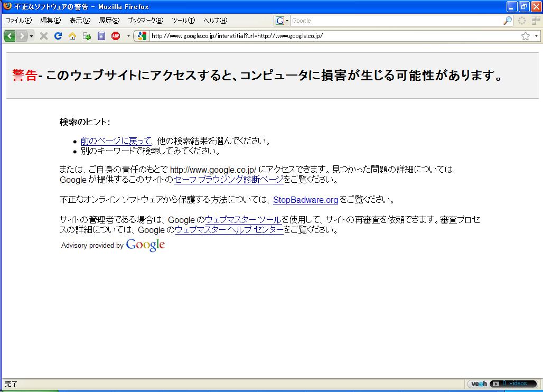The width and height of the screenshot is (543, 392).
Task: Open the back/forward history dropdown arrow
Action: [x=31, y=36]
